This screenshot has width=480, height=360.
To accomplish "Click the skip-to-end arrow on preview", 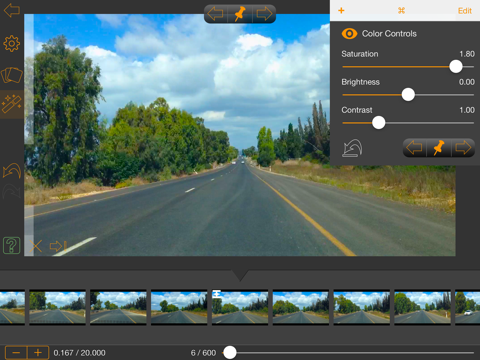I will pos(58,246).
